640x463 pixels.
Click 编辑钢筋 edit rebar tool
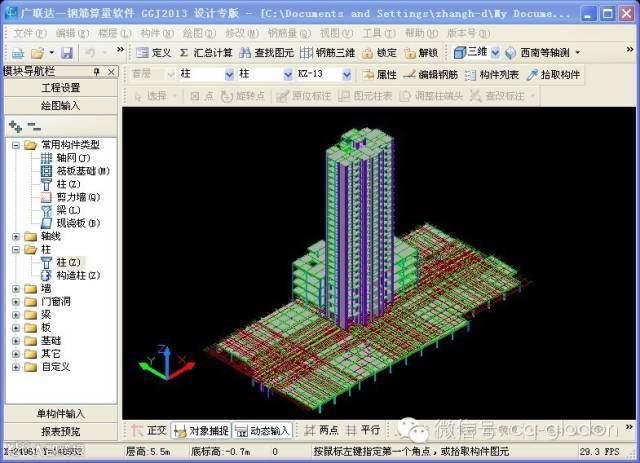[x=431, y=74]
